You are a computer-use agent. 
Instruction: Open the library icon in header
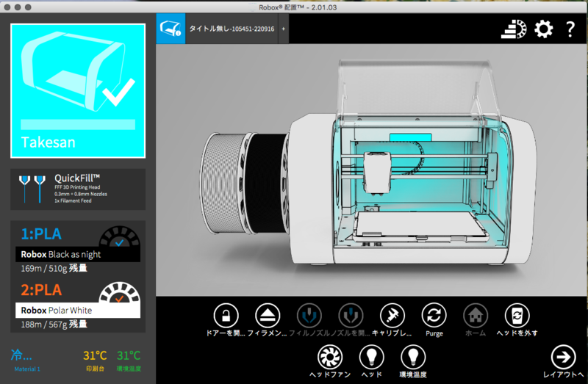pos(514,29)
